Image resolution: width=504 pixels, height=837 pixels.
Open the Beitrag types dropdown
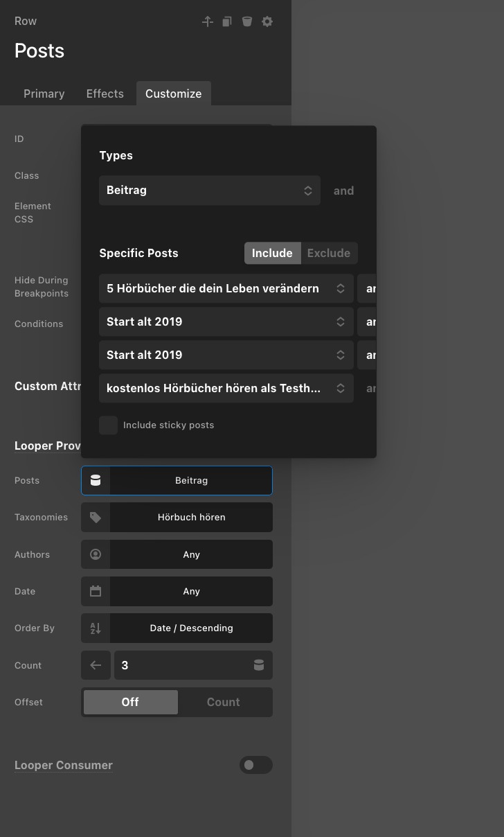pos(209,191)
